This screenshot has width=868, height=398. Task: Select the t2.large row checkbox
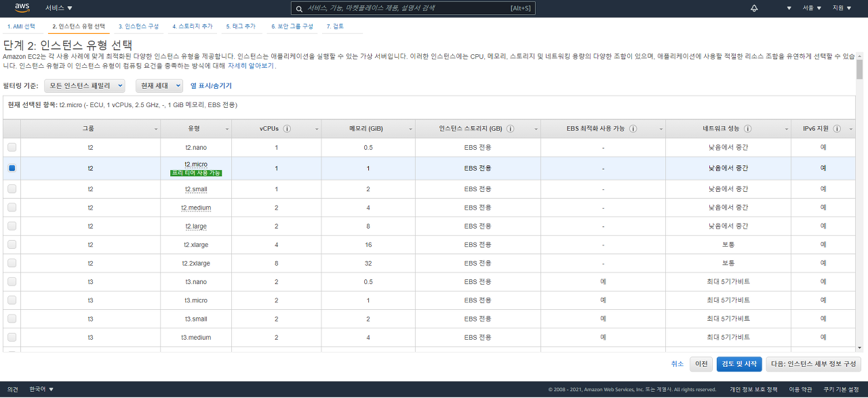[x=12, y=226]
